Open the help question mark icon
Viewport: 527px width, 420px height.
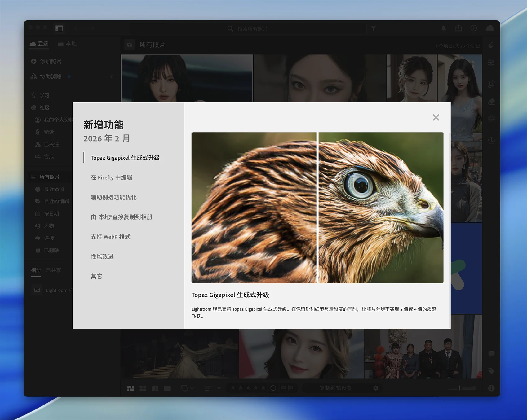click(x=473, y=28)
